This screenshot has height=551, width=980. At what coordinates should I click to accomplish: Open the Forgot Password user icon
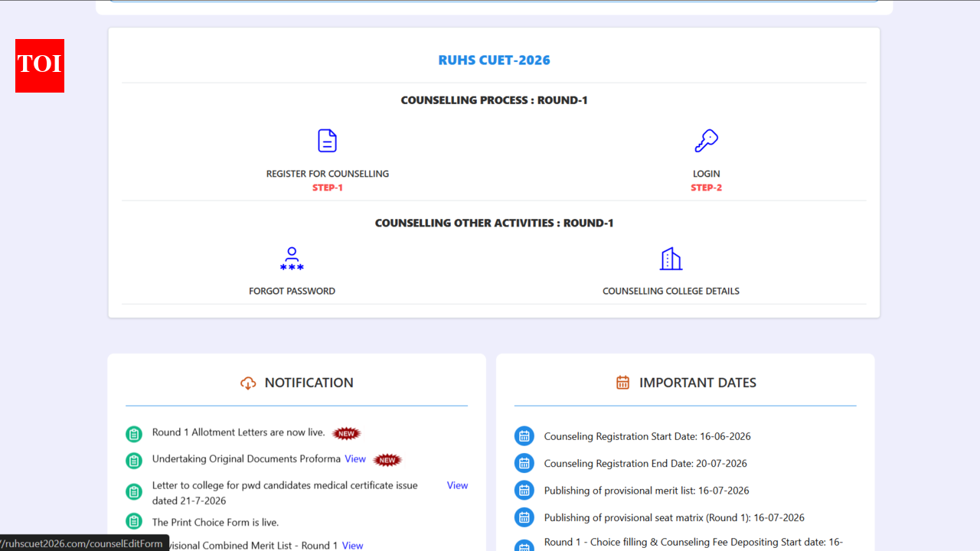[x=292, y=259]
